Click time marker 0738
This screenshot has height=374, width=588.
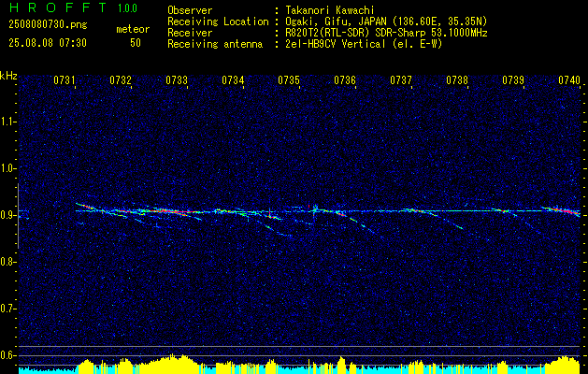[x=457, y=79]
